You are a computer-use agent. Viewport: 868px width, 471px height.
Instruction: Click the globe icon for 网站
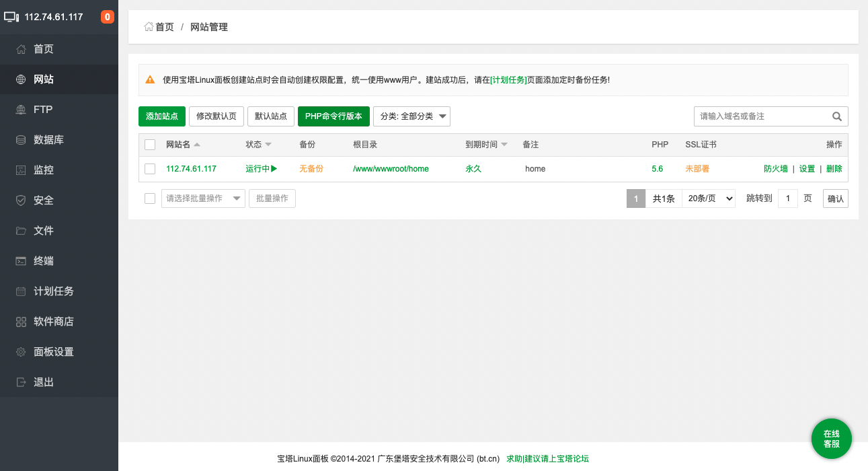(21, 79)
